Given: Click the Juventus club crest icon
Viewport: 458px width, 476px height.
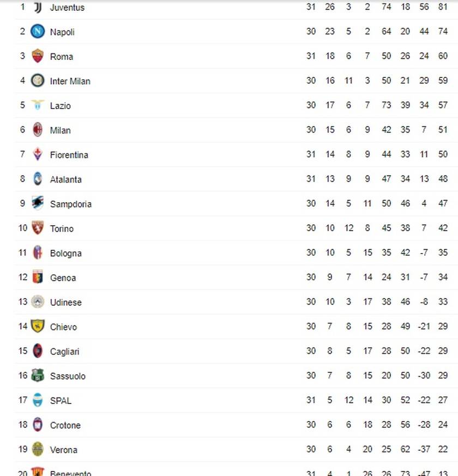Looking at the screenshot, I should pos(38,8).
